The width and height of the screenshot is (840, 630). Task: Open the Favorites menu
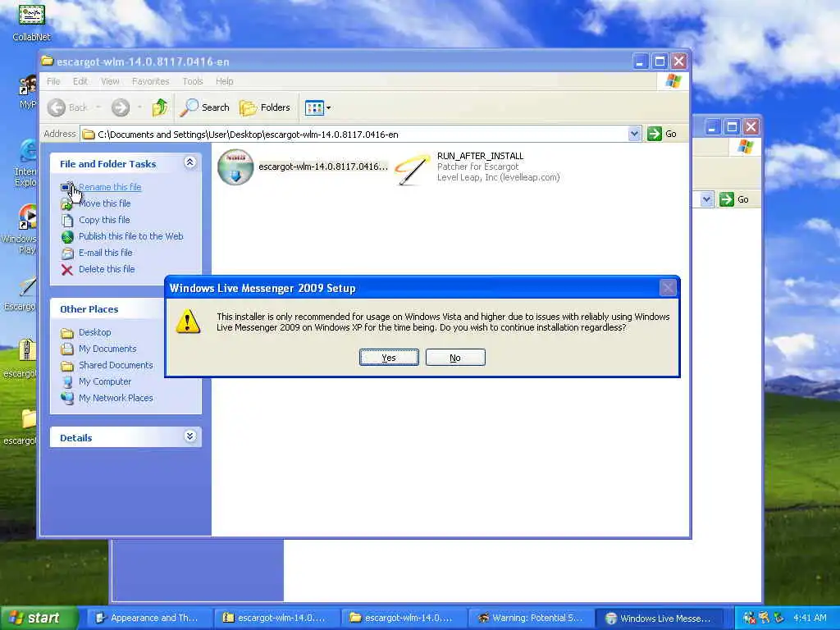[151, 81]
